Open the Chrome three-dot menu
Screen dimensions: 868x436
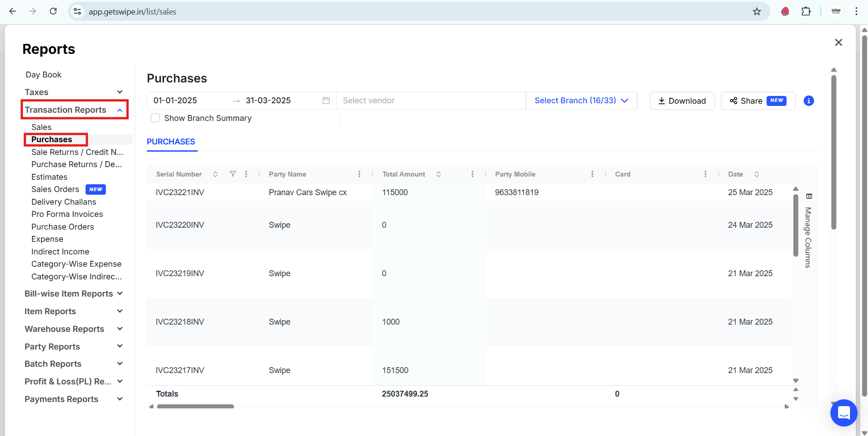[x=856, y=11]
